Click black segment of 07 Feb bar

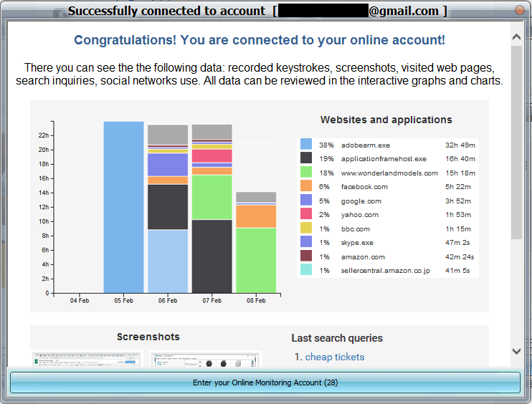click(x=212, y=256)
